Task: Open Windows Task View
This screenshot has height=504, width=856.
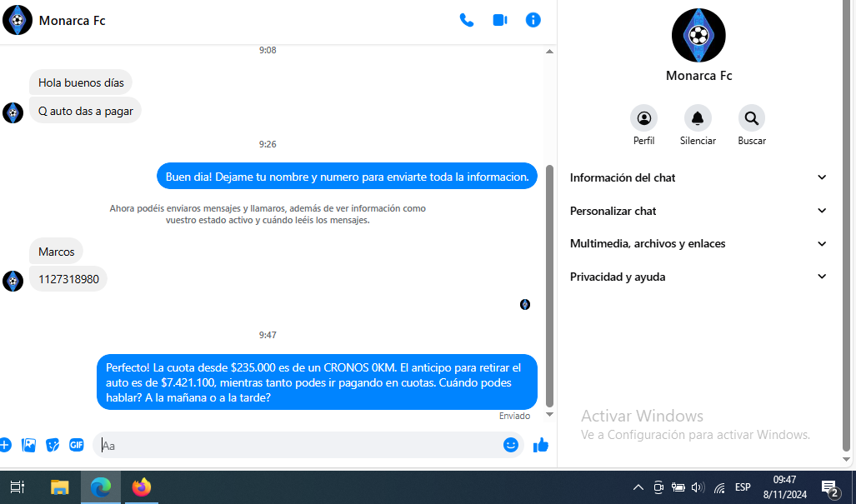Action: (x=17, y=487)
